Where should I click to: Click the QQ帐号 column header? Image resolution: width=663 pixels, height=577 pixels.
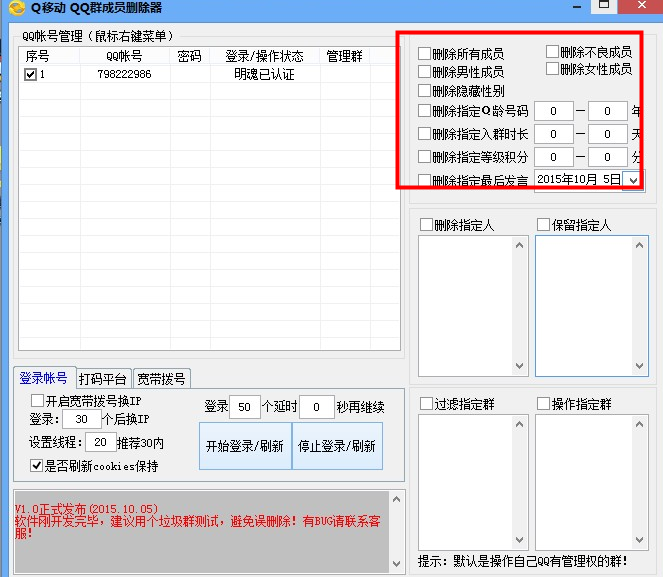pos(124,56)
